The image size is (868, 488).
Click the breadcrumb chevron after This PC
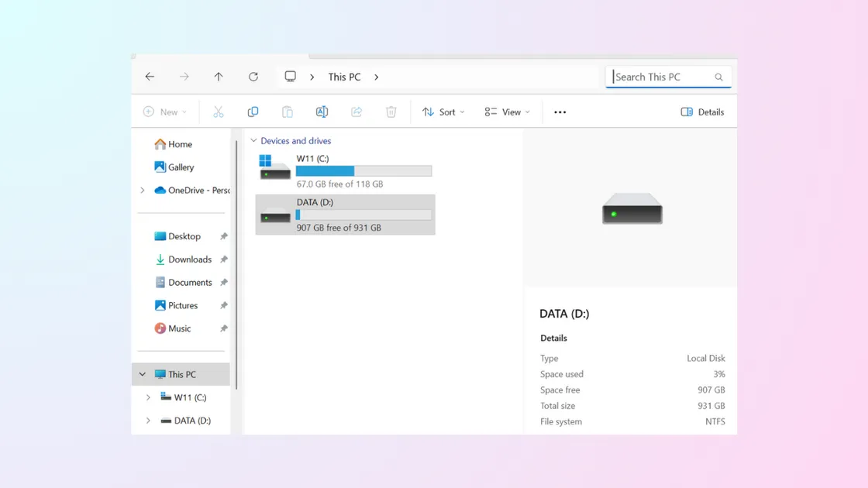click(x=376, y=77)
